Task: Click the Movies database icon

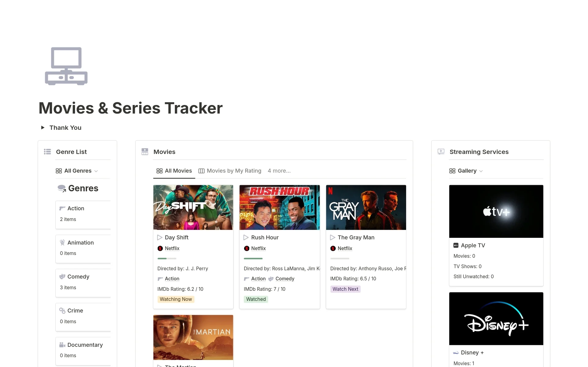Action: pyautogui.click(x=145, y=152)
